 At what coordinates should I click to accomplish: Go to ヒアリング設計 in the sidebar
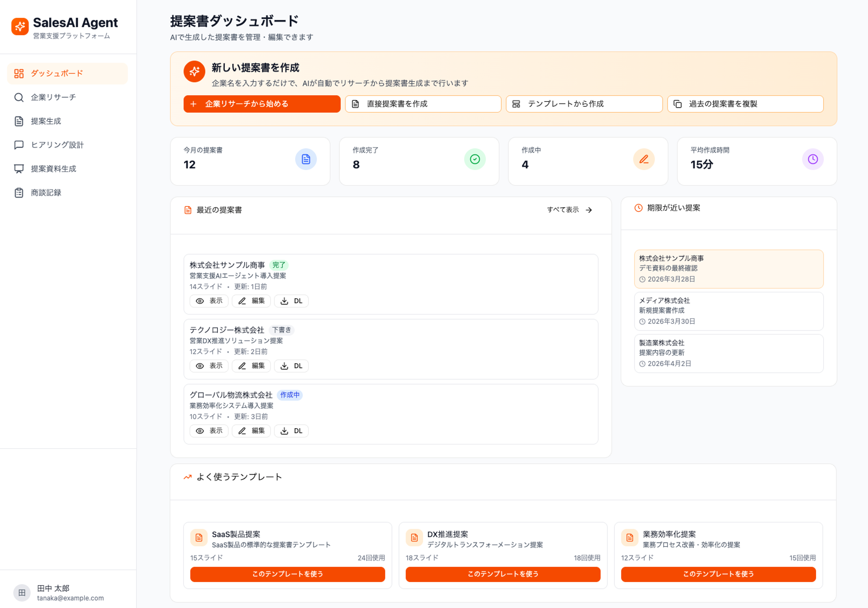point(57,145)
